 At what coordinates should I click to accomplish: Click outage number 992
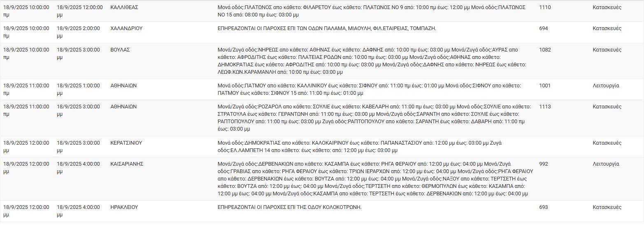coord(544,164)
